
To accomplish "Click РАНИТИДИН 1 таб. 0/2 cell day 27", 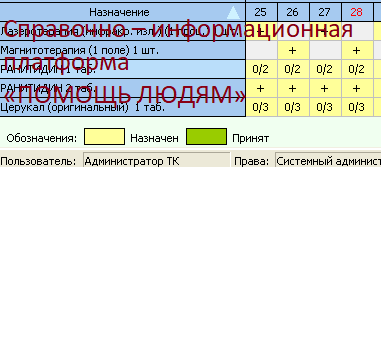I will coord(324,69).
